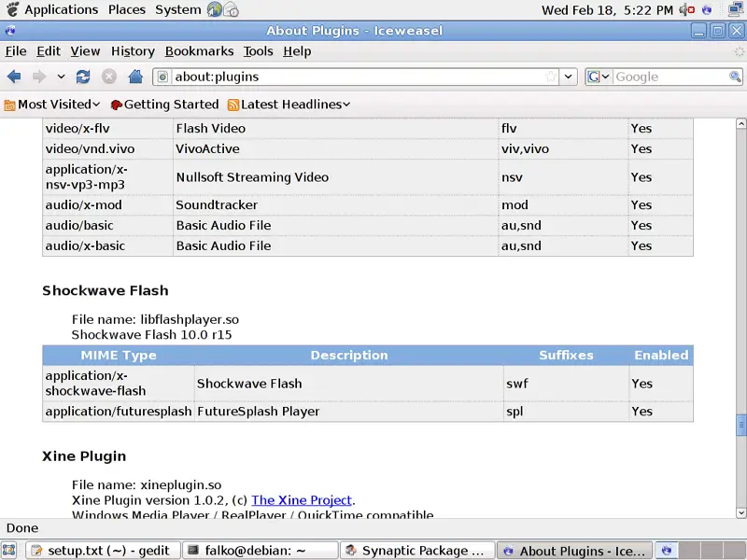Open the Help menu

[x=297, y=51]
